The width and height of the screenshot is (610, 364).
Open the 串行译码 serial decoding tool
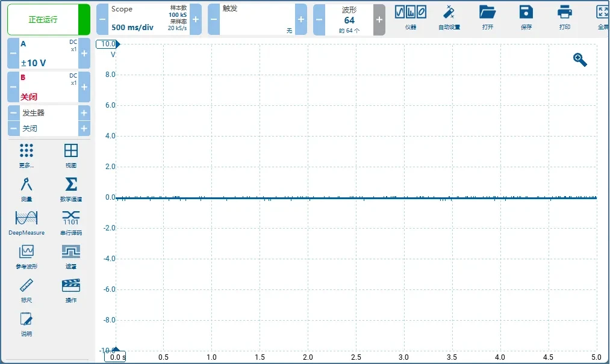(70, 222)
